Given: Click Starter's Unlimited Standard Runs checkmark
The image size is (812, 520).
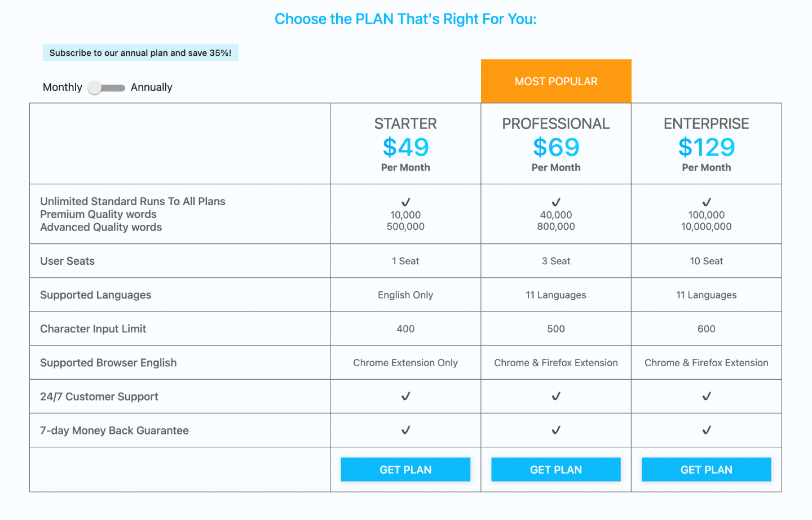Looking at the screenshot, I should pyautogui.click(x=405, y=202).
